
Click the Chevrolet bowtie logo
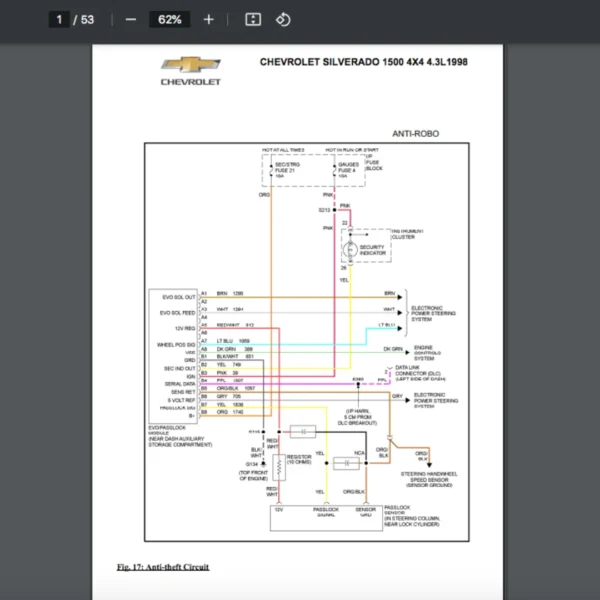(x=191, y=66)
